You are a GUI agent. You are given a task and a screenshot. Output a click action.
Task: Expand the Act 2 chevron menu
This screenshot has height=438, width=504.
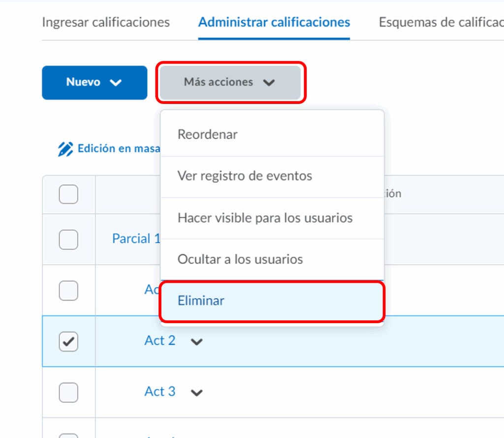coord(197,342)
